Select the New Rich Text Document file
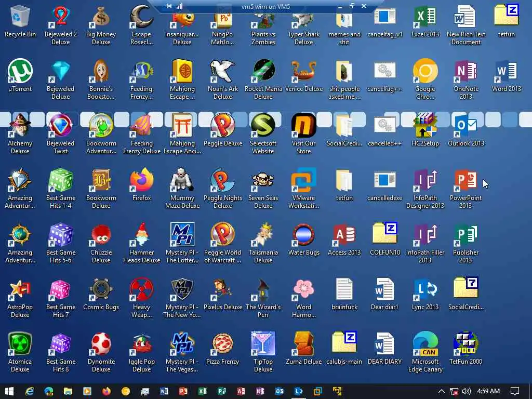Screen dimensions: 532x399 466,25
